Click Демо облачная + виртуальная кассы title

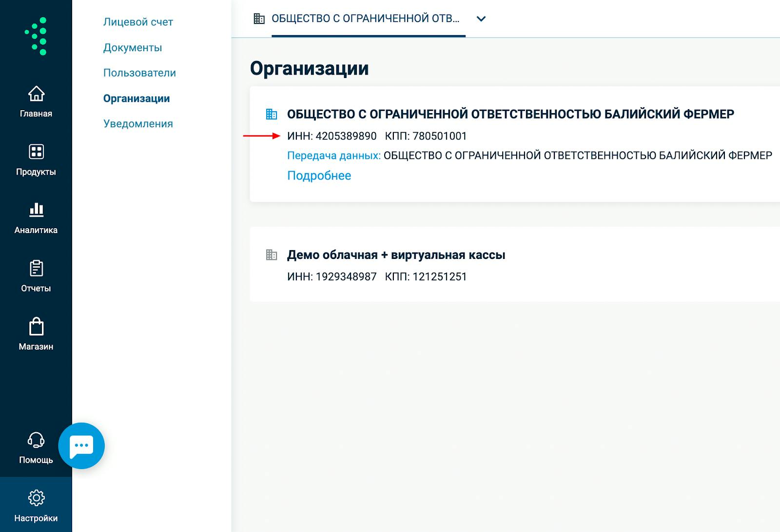click(x=396, y=255)
